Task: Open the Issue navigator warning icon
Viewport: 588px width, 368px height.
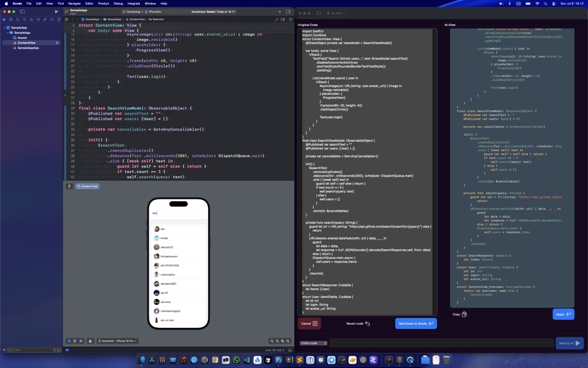Action: (x=32, y=19)
